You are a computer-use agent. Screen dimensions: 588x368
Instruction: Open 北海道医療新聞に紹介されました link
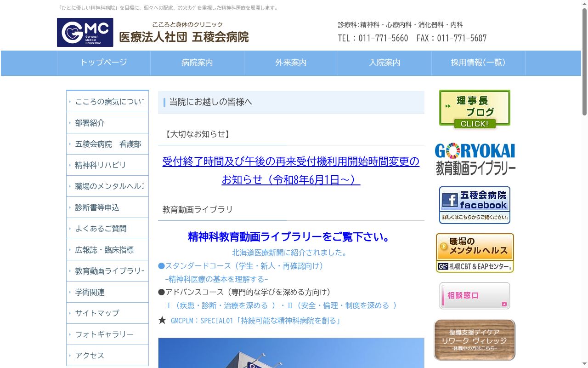pyautogui.click(x=291, y=253)
